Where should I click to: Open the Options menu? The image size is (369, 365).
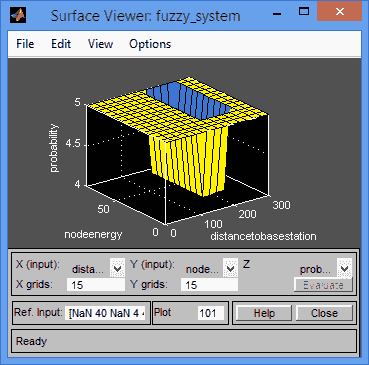(x=150, y=44)
